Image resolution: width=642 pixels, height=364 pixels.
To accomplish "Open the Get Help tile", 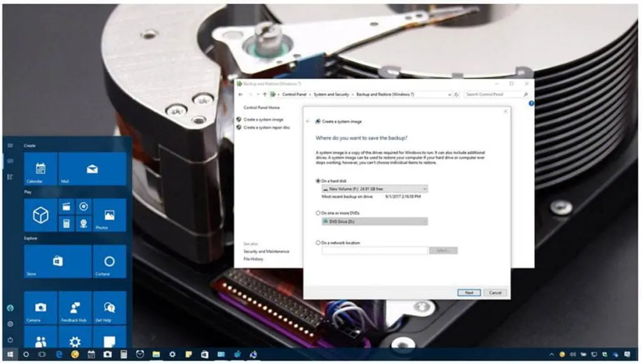I will coord(109,308).
